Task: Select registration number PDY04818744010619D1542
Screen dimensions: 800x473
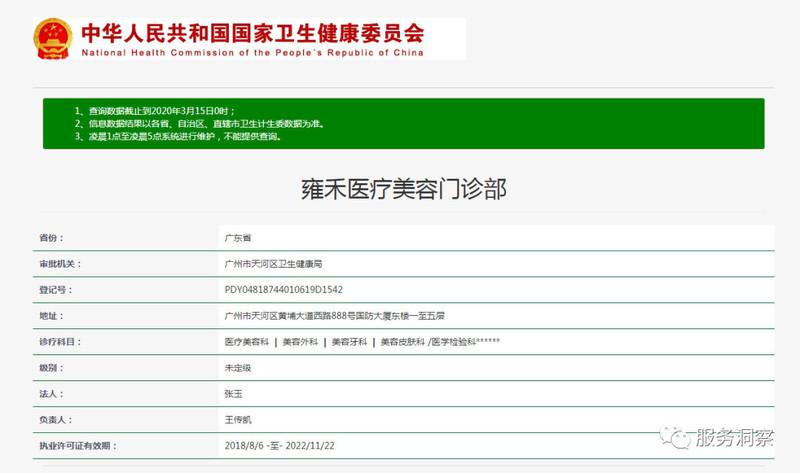Action: (x=284, y=290)
